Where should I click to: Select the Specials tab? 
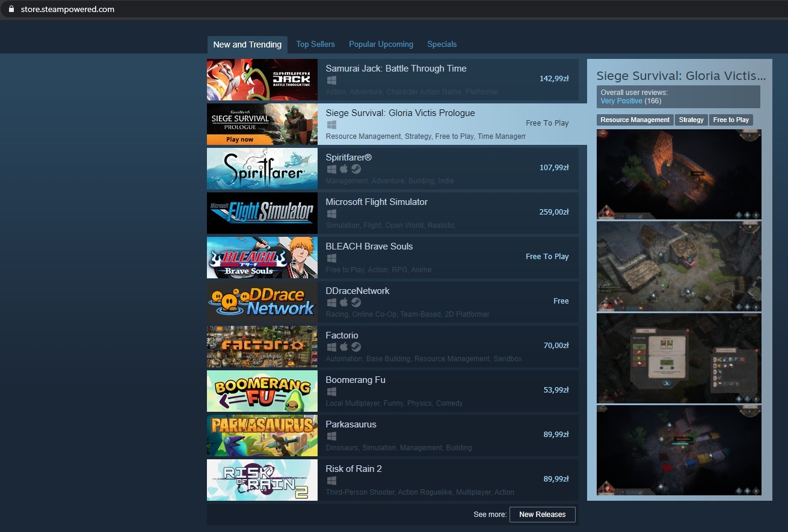(x=442, y=44)
